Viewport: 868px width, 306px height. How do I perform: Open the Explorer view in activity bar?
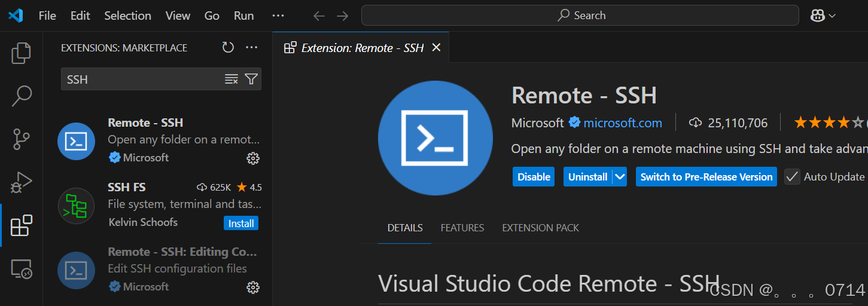click(22, 53)
